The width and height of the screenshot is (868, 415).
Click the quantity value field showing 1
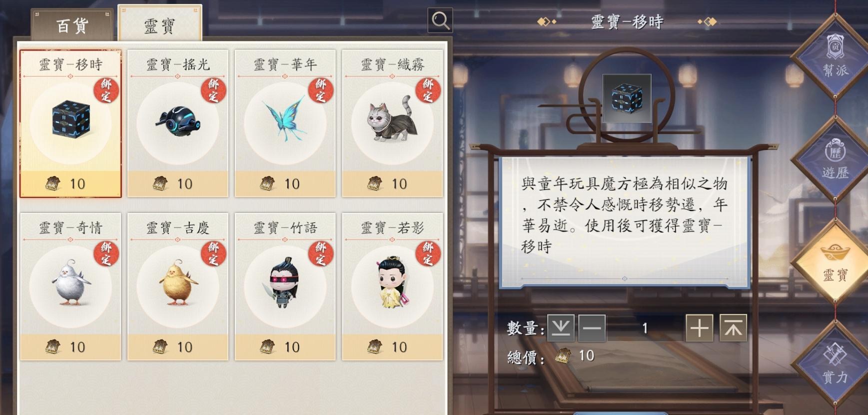coord(645,328)
